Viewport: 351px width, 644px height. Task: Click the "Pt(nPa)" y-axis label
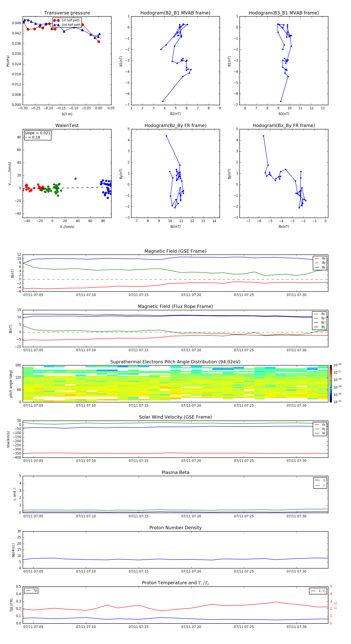(8, 61)
